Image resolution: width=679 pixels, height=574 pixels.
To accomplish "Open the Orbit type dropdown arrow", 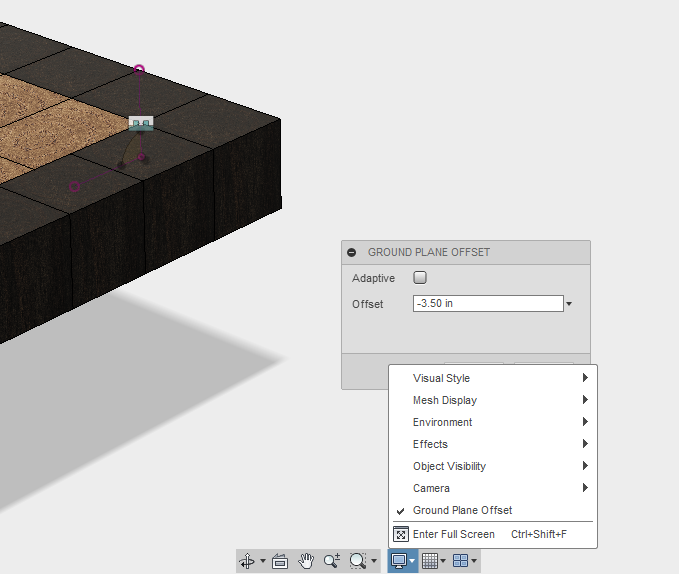I will (x=263, y=562).
